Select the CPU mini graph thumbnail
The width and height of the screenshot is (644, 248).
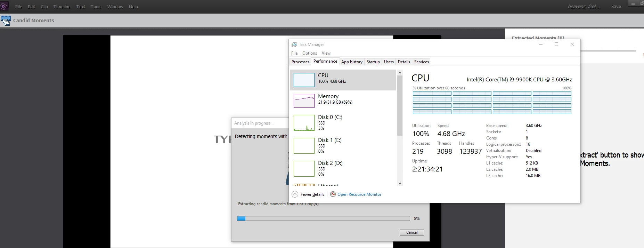pos(304,80)
